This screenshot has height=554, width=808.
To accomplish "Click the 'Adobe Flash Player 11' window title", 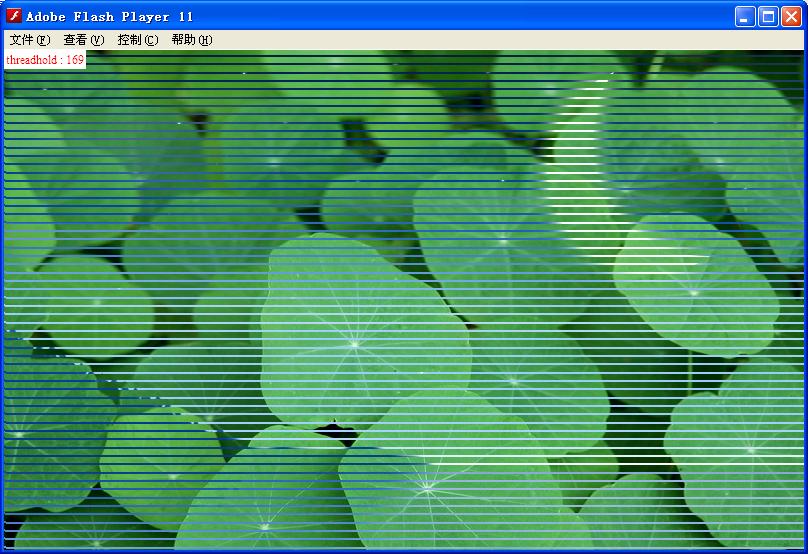I will 109,16.
